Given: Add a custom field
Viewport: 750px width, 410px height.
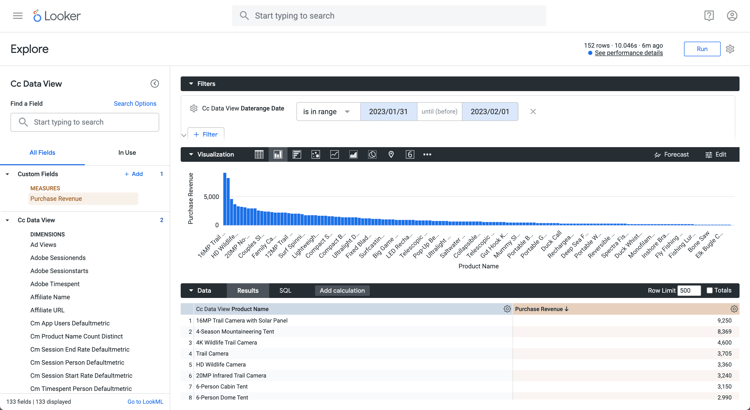Looking at the screenshot, I should (x=134, y=174).
